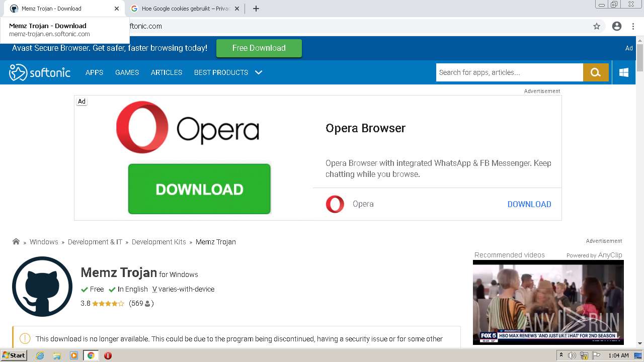Close the Memz Trojan tab
The width and height of the screenshot is (644, 362).
117,9
